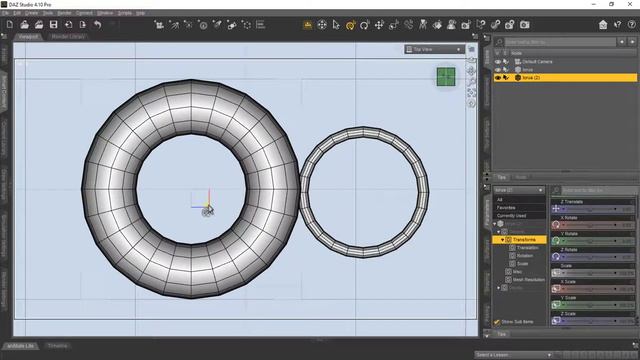The height and width of the screenshot is (360, 640).
Task: Select the four-arrow Translate tool
Action: (379, 25)
